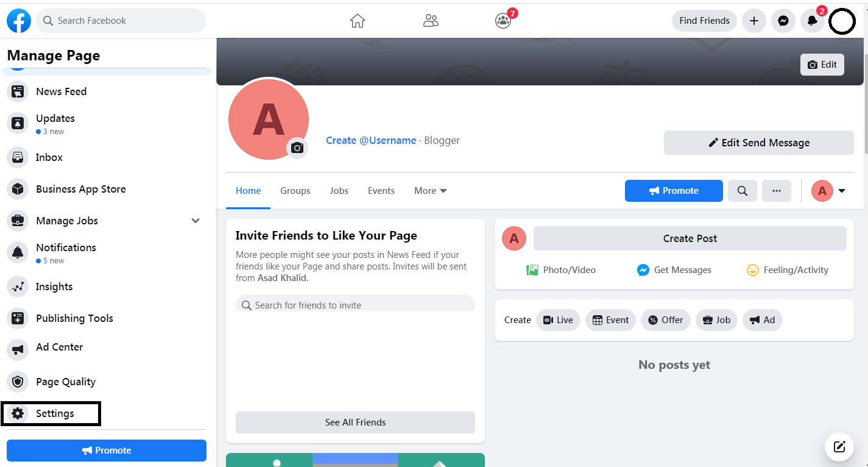The height and width of the screenshot is (467, 868).
Task: Click the Inbox sidebar icon
Action: 18,157
